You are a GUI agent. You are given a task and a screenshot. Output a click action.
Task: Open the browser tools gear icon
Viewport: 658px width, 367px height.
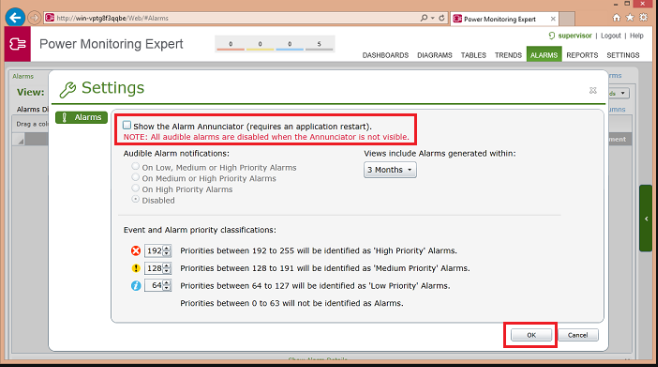point(643,18)
